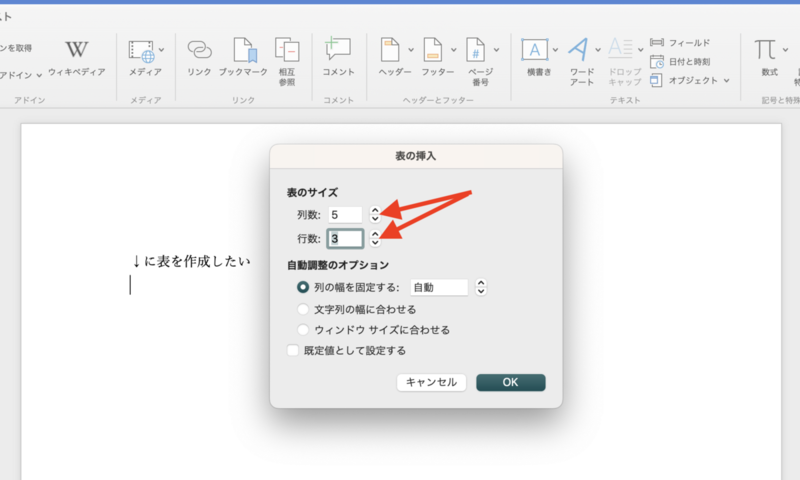Click the text ↓に表を作成したい in document
Image resolution: width=800 pixels, height=480 pixels.
tap(191, 261)
